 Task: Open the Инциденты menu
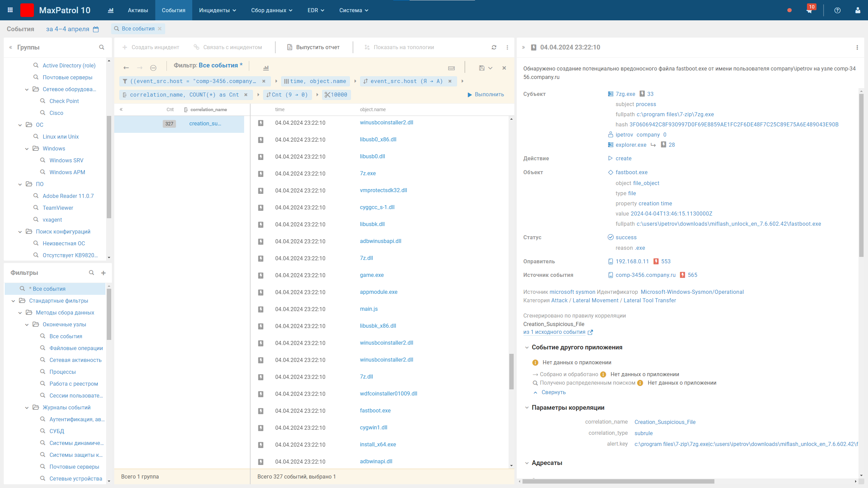[218, 10]
